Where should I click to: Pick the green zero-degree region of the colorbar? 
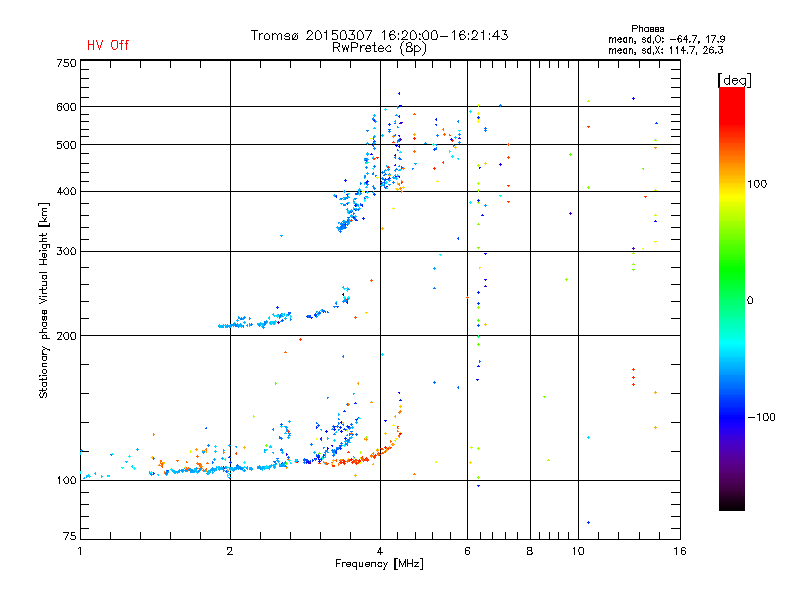[x=732, y=299]
